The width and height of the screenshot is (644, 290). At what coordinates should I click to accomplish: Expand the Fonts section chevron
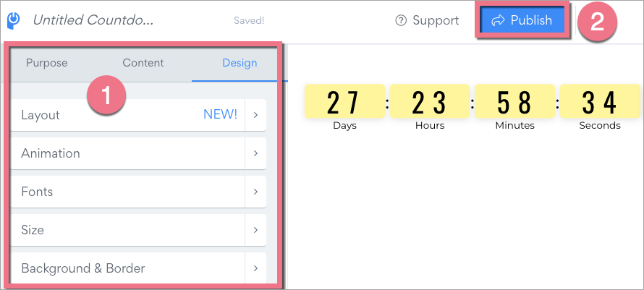pyautogui.click(x=255, y=192)
